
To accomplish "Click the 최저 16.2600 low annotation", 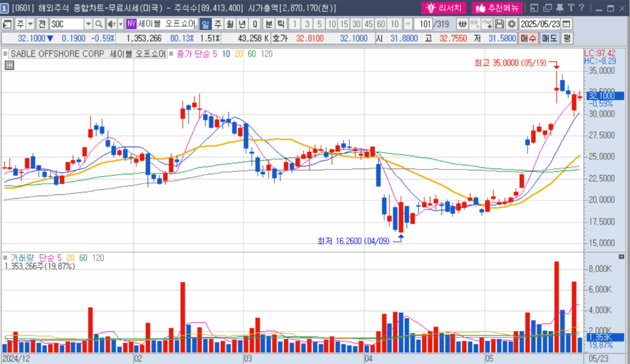I will click(354, 241).
